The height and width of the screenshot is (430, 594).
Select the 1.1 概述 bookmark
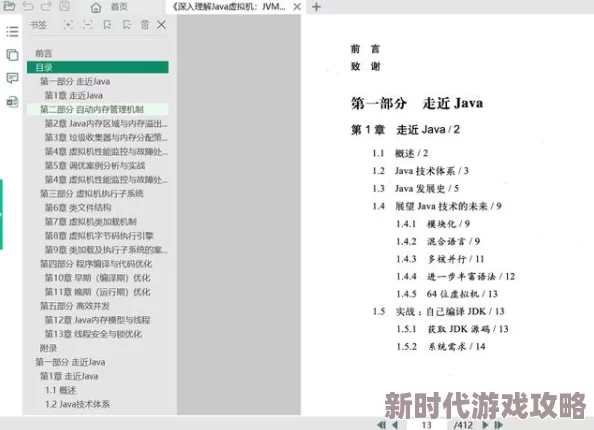(61, 390)
